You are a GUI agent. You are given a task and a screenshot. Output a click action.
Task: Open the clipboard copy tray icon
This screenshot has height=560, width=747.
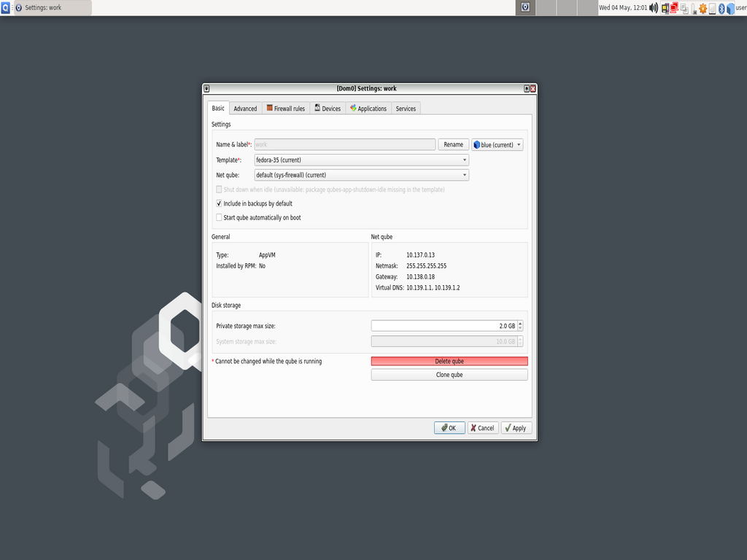pos(684,8)
